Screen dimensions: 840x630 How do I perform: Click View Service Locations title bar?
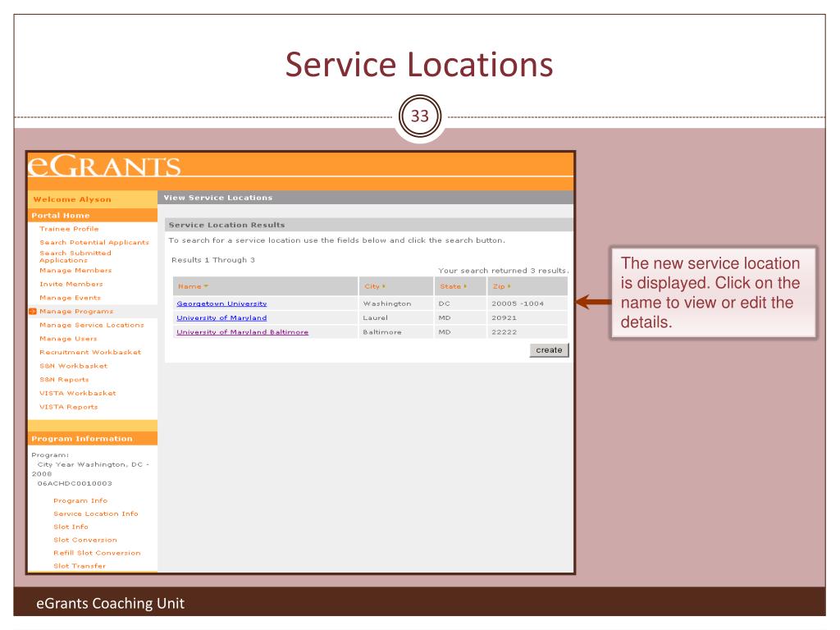tap(365, 198)
